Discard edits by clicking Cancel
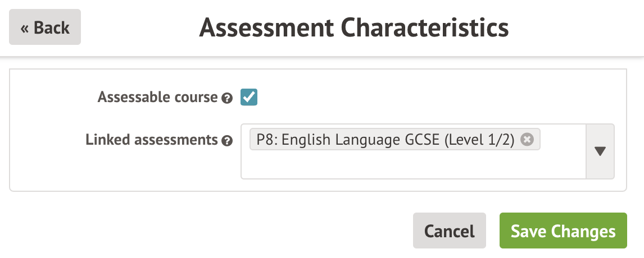644x258 pixels. pos(449,231)
